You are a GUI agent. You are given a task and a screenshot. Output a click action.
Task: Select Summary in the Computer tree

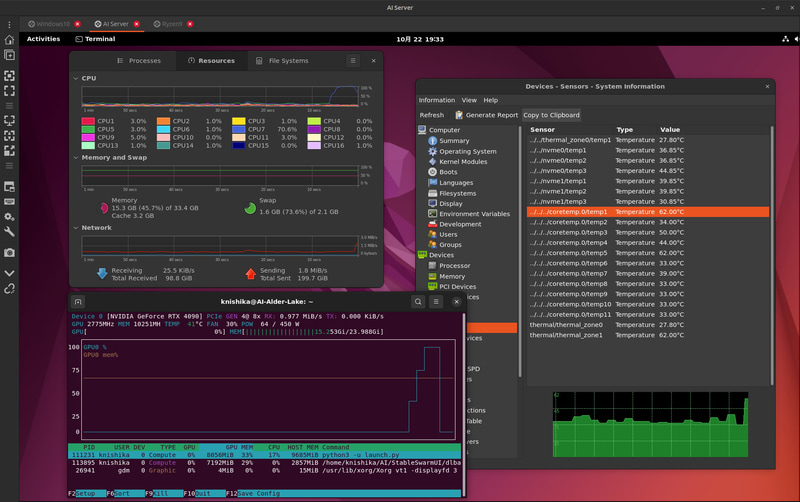pos(449,141)
